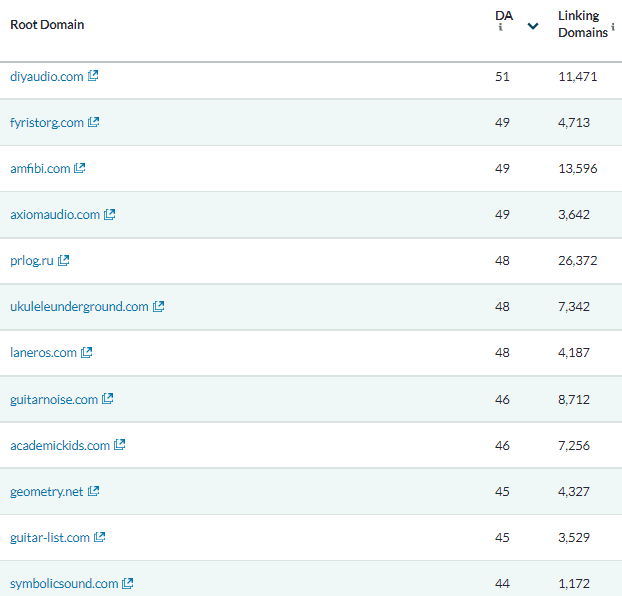Open external link icon next to prlog.ru
Screen dimensions: 622x596
click(x=63, y=260)
